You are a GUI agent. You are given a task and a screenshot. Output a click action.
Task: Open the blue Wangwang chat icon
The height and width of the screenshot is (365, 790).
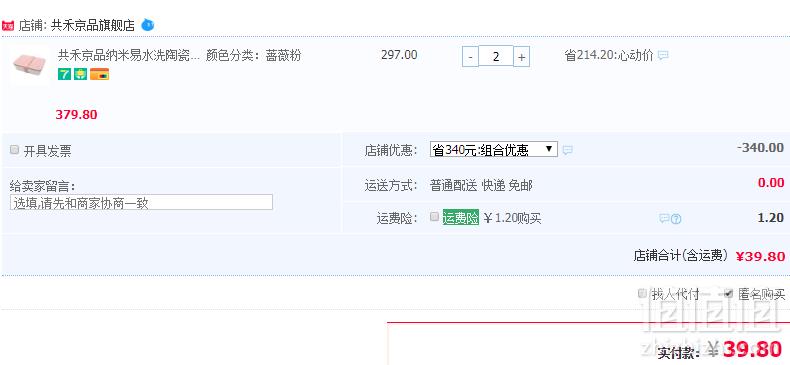click(148, 25)
